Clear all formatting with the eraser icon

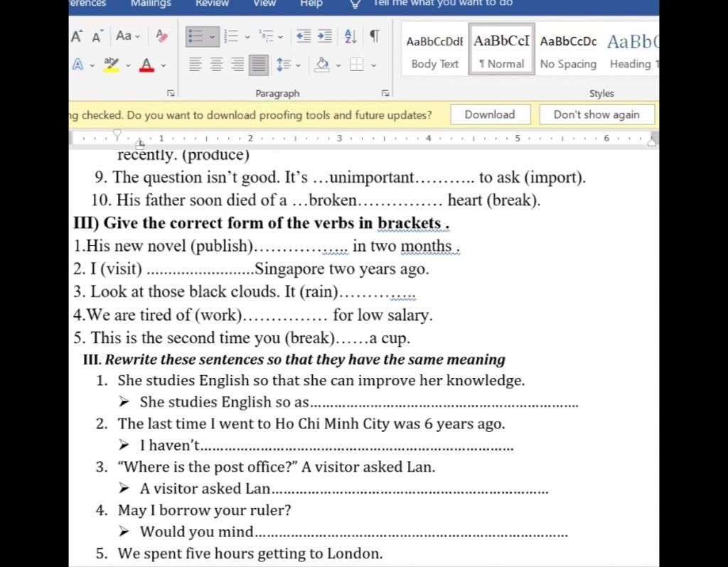tap(161, 36)
